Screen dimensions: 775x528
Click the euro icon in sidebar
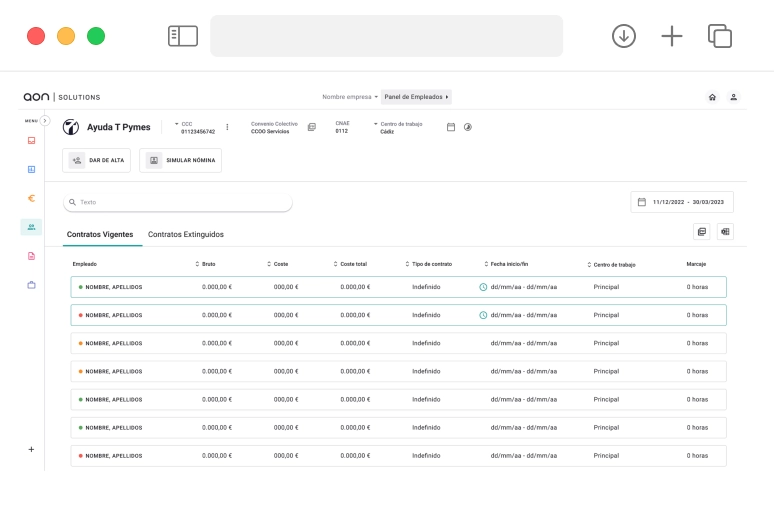31,198
